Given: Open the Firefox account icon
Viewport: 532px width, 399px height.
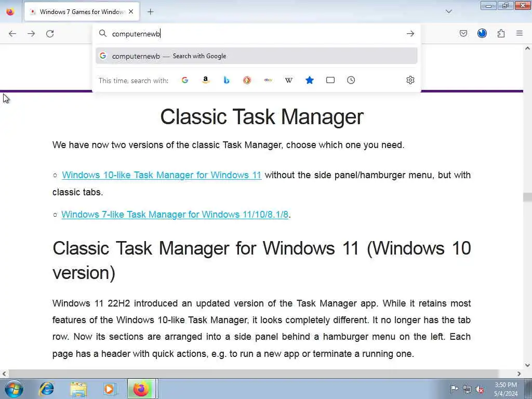Looking at the screenshot, I should pyautogui.click(x=482, y=33).
